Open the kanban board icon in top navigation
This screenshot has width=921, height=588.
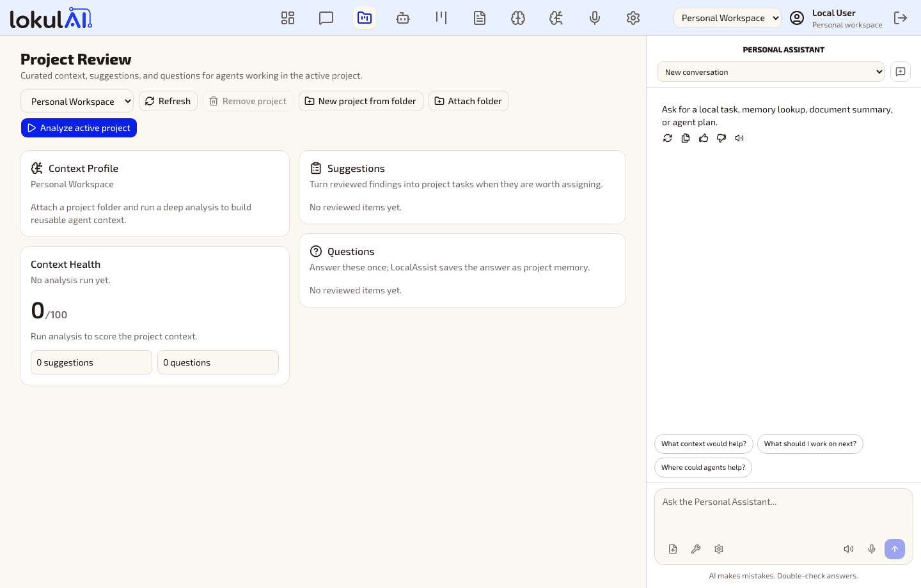(x=441, y=18)
